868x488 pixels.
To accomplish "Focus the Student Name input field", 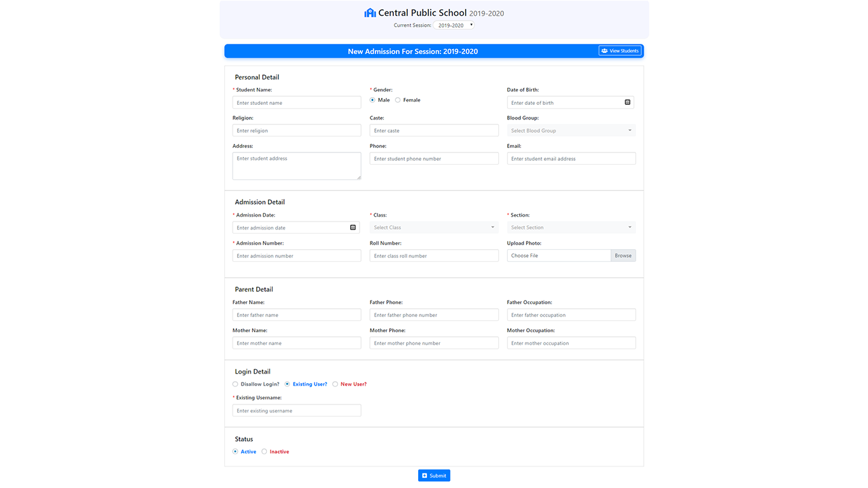I will point(296,103).
